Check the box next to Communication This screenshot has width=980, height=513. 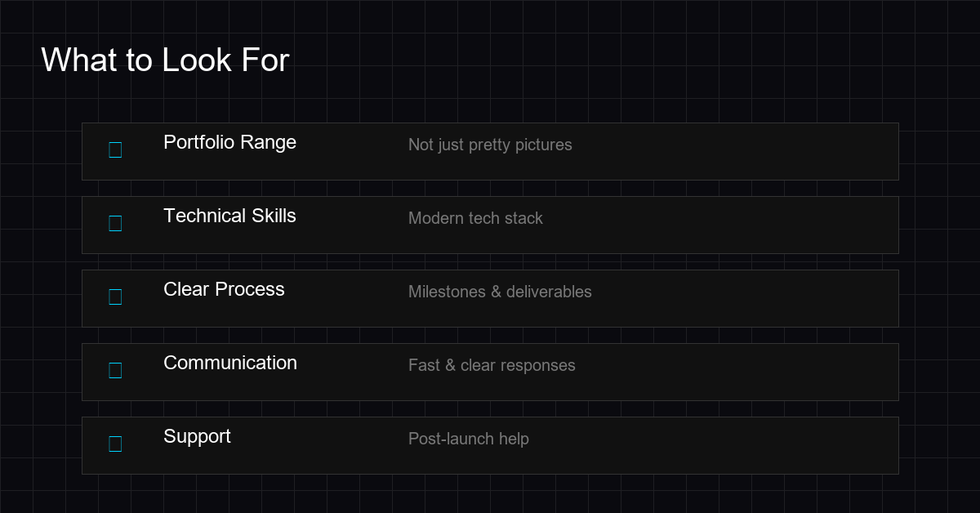(x=115, y=371)
